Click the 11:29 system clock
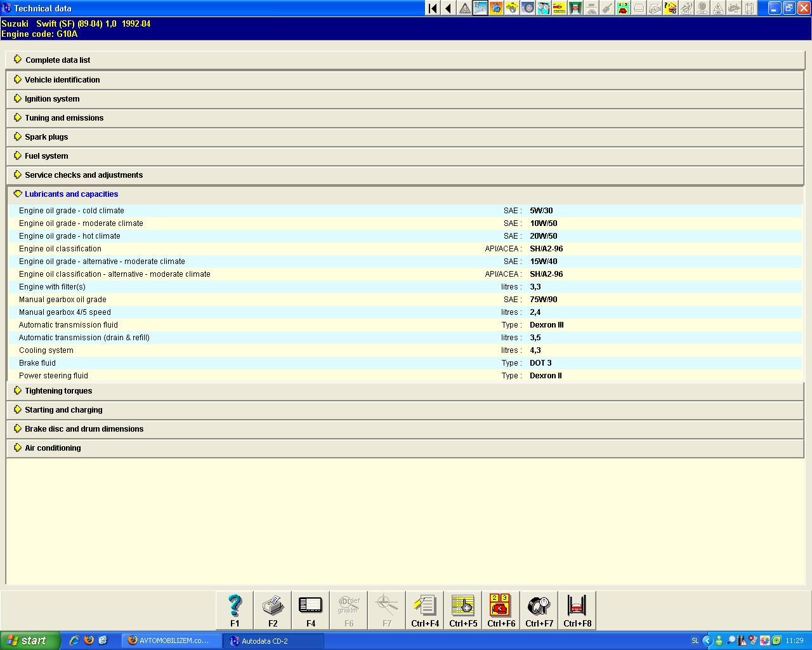This screenshot has width=812, height=650. [x=794, y=640]
